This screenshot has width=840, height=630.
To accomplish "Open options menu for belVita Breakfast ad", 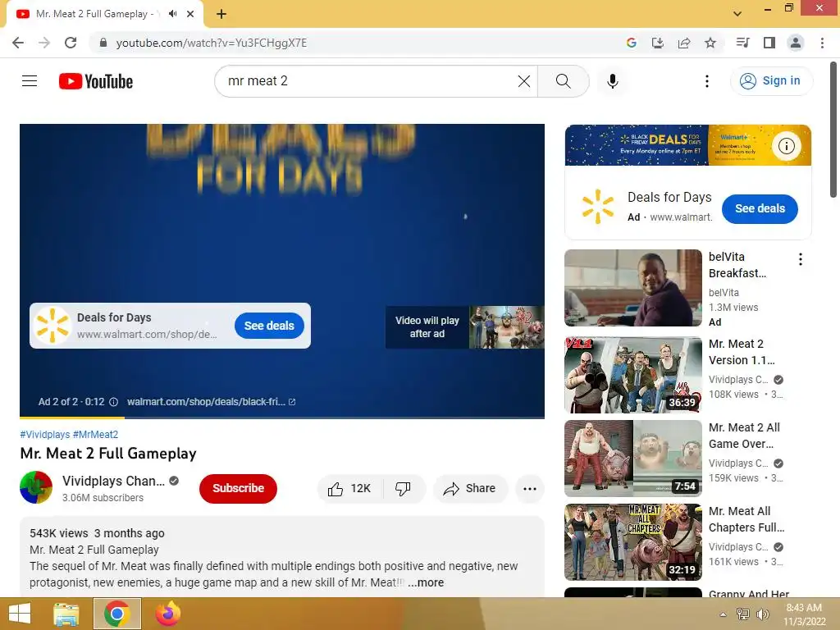I will coord(801,259).
